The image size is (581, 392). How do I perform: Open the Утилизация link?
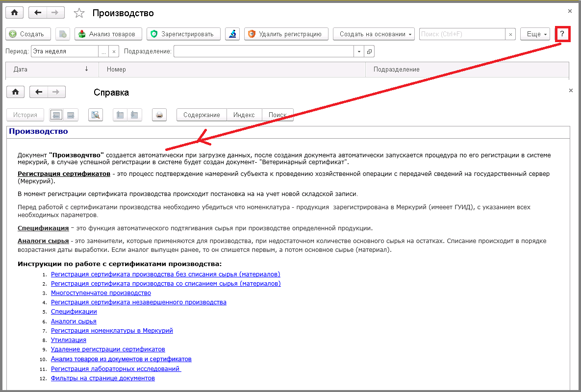pos(69,340)
